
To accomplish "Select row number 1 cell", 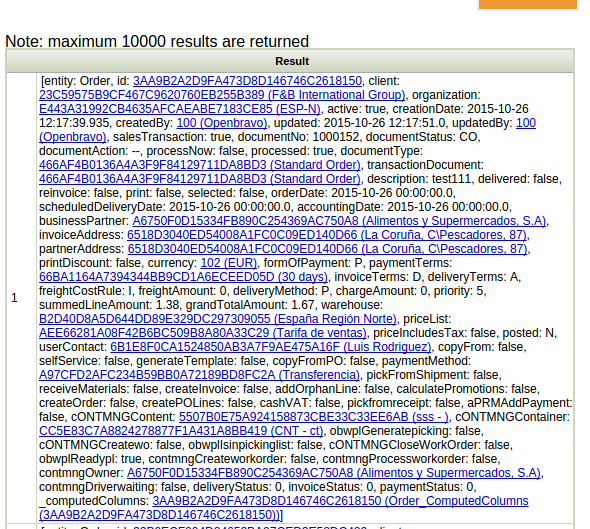I will (x=21, y=298).
